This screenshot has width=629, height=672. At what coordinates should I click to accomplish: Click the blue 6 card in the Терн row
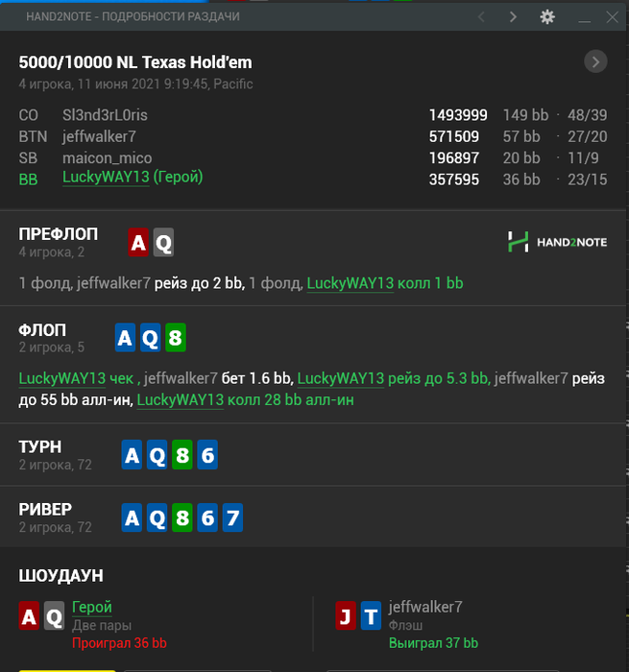tap(207, 455)
